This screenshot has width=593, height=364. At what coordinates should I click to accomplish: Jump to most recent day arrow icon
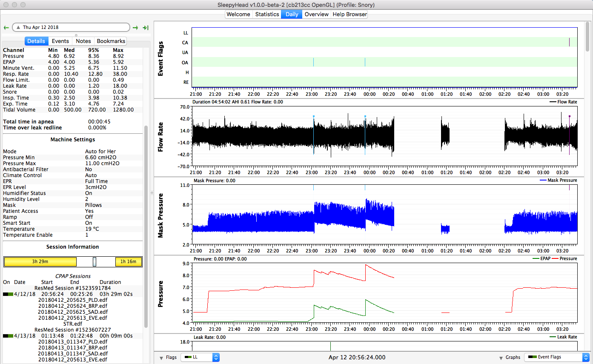click(146, 27)
